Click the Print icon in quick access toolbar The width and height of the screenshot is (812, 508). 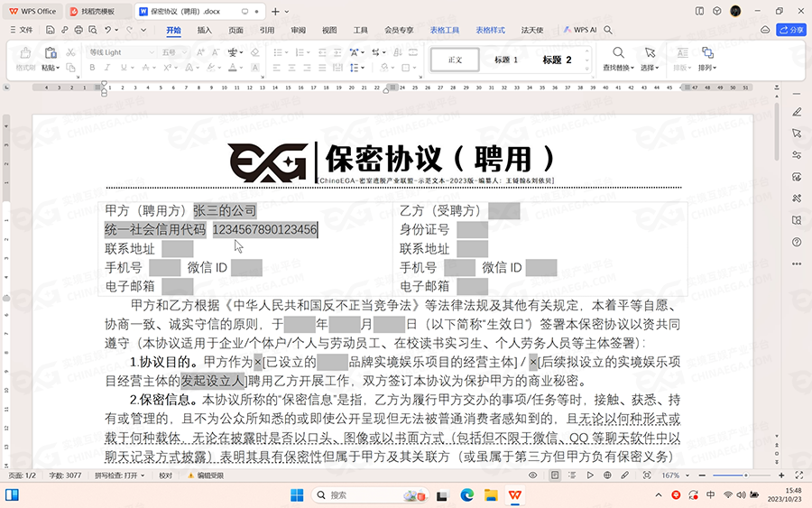(79, 30)
